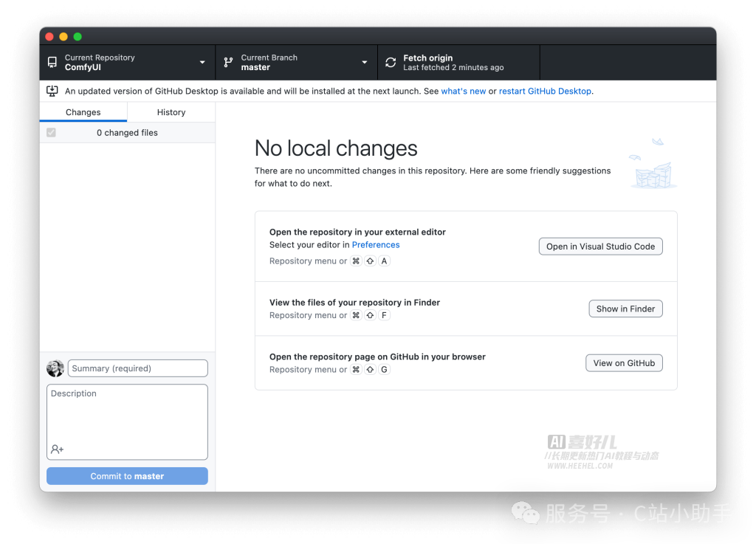Open the what's new link
The width and height of the screenshot is (756, 544).
pyautogui.click(x=464, y=91)
